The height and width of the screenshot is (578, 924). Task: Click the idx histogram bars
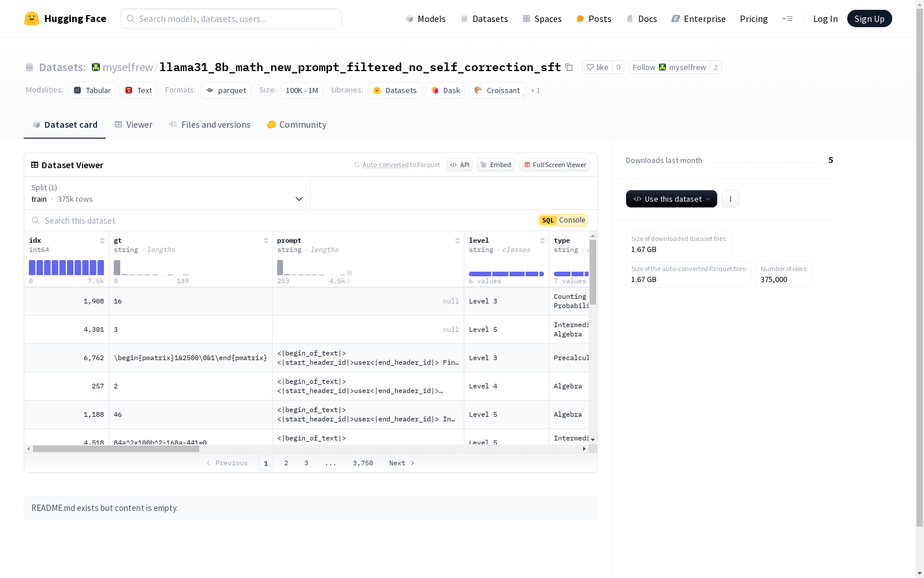click(x=66, y=268)
